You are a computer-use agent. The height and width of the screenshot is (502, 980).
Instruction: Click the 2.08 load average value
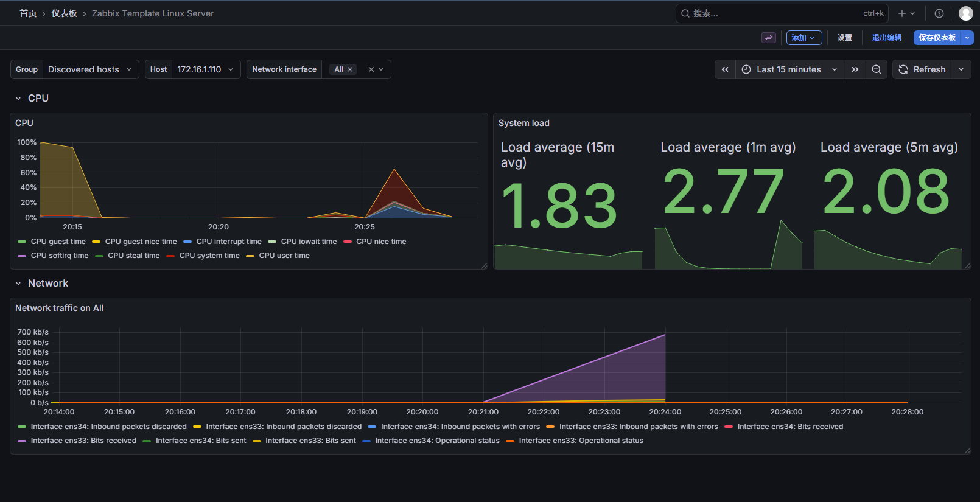click(x=886, y=192)
